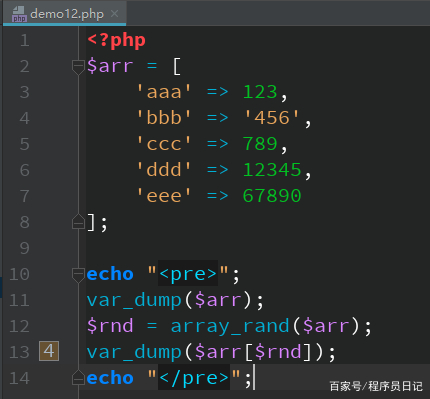This screenshot has width=430, height=399.
Task: Click line number 1 in the gutter
Action: [25, 40]
